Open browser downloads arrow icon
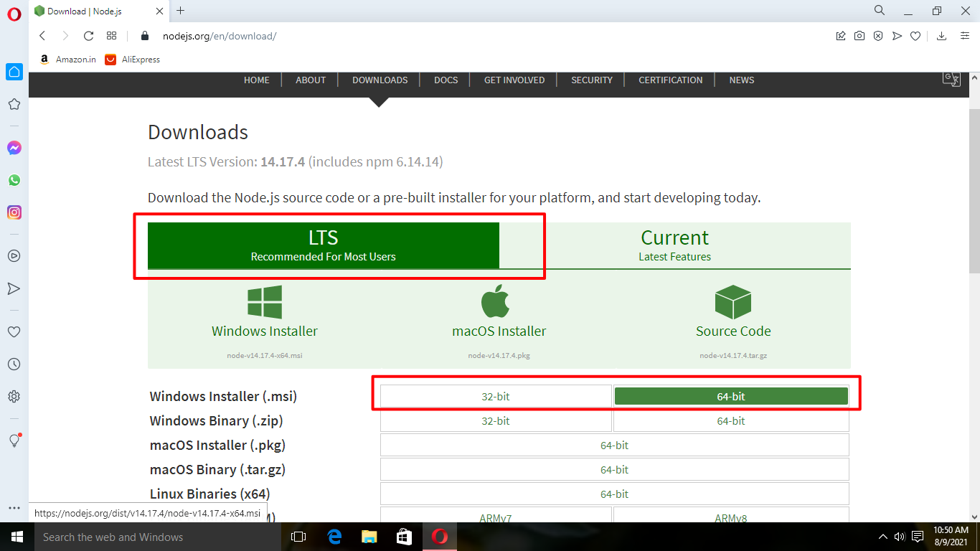980x551 pixels. pyautogui.click(x=942, y=36)
